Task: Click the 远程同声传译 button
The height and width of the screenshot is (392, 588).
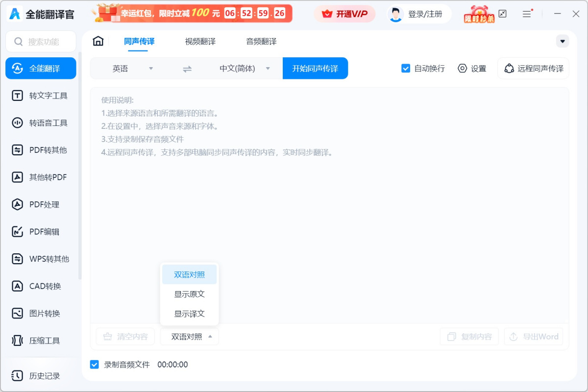Action: pos(533,69)
